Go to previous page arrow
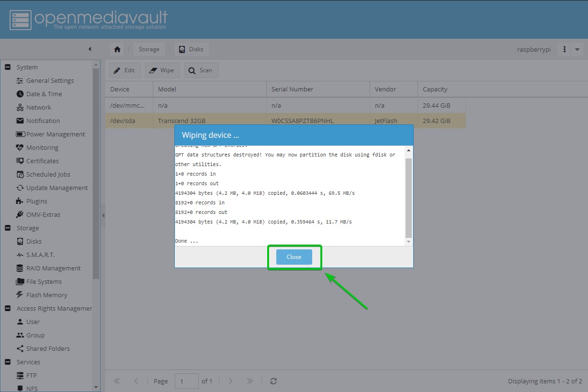This screenshot has width=588, height=392. coord(136,381)
